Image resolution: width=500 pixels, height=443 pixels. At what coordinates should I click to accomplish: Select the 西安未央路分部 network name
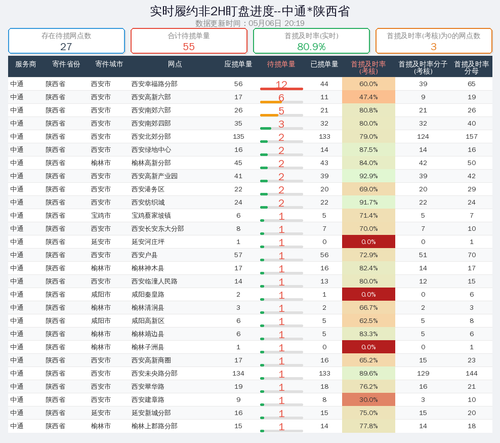coord(154,374)
